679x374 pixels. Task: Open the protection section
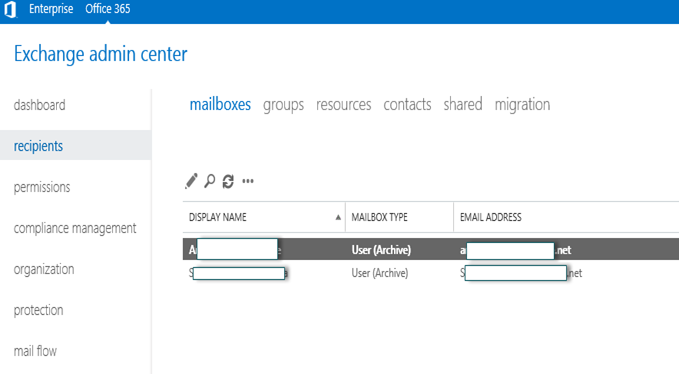pos(39,310)
